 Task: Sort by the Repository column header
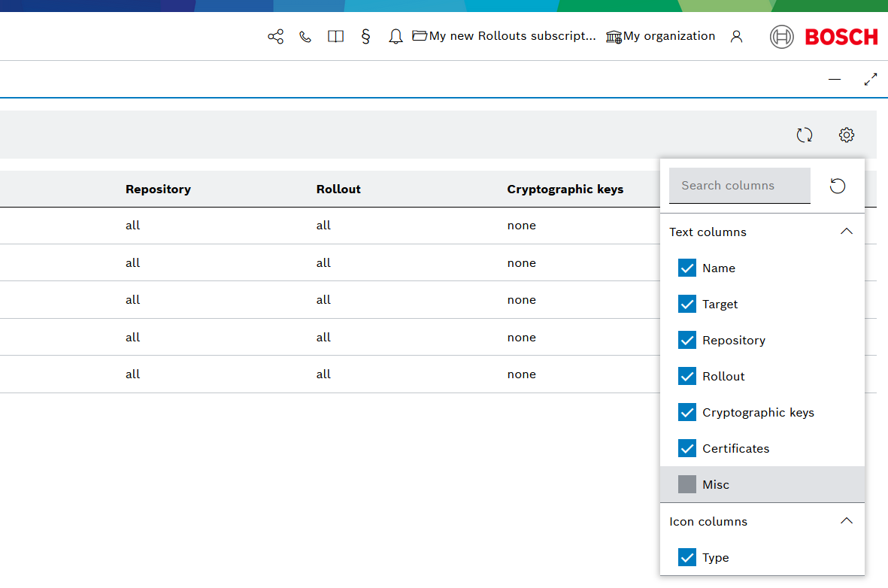pyautogui.click(x=158, y=189)
